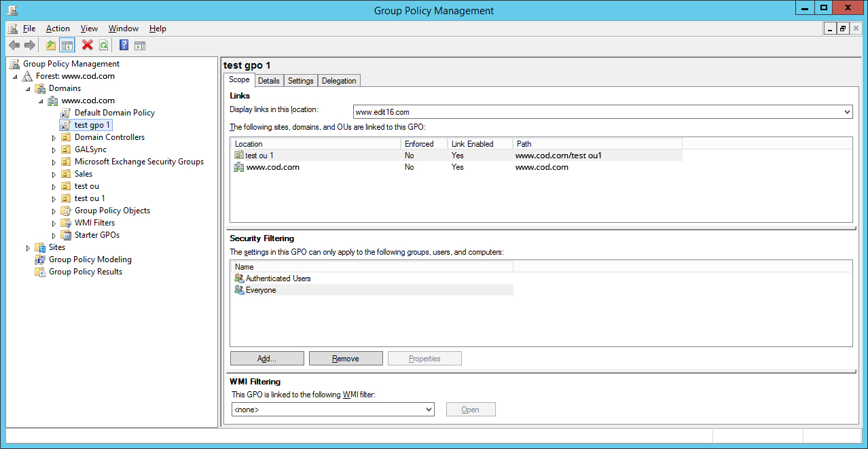This screenshot has height=449, width=868.
Task: Open the Action menu
Action: [x=58, y=29]
